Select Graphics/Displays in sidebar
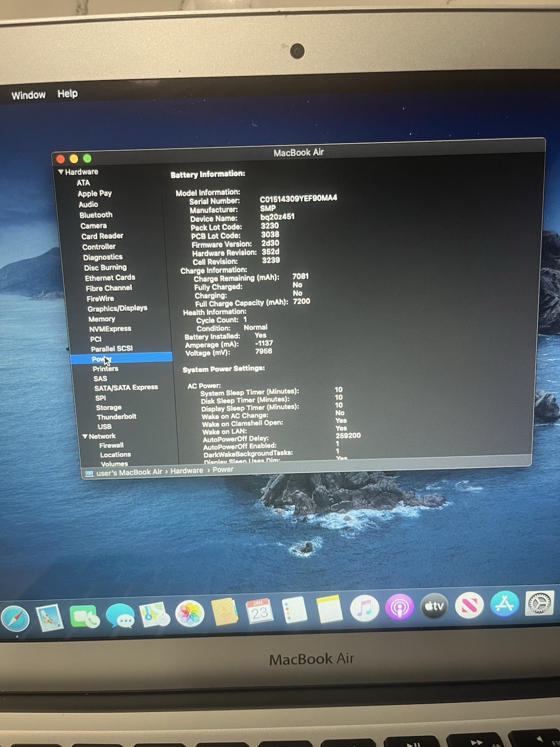The width and height of the screenshot is (560, 747). point(118,309)
